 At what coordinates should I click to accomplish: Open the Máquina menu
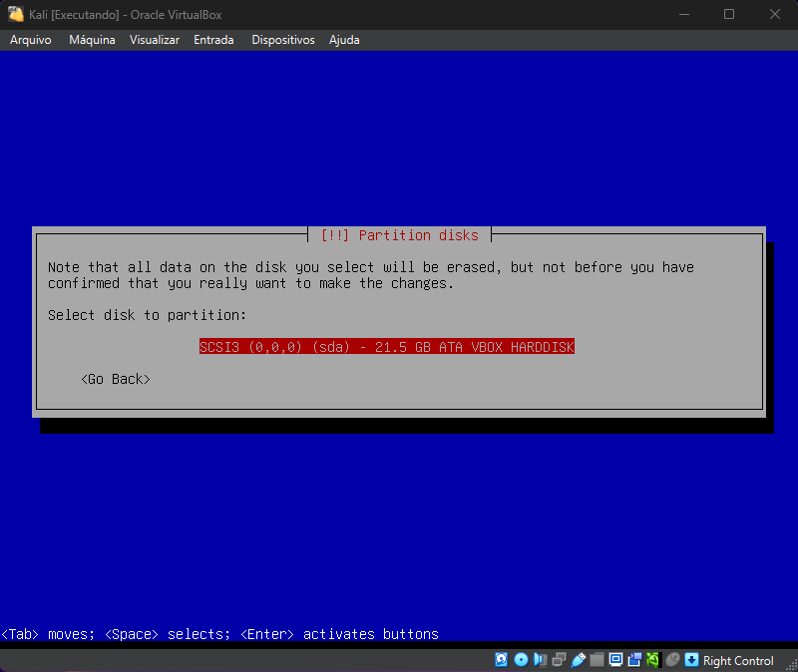pos(92,40)
